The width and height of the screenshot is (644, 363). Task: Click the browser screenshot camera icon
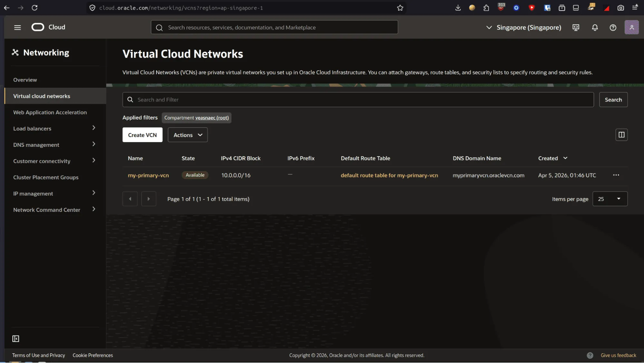[620, 8]
